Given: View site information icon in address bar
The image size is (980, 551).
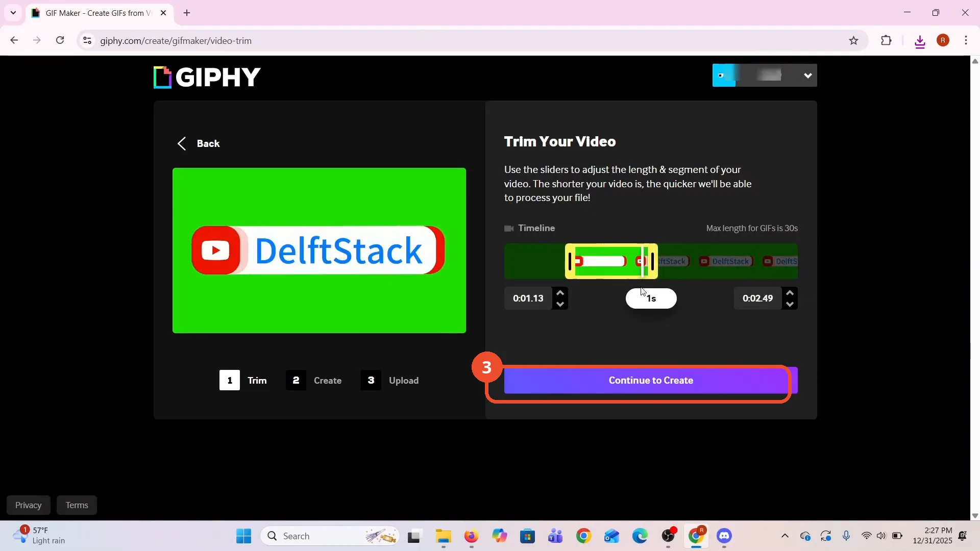Looking at the screenshot, I should click(x=87, y=40).
